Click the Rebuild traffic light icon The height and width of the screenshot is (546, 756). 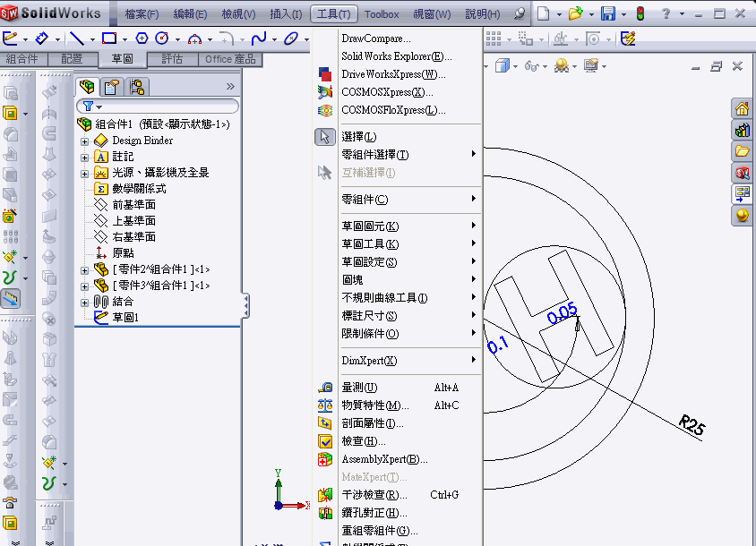[640, 13]
